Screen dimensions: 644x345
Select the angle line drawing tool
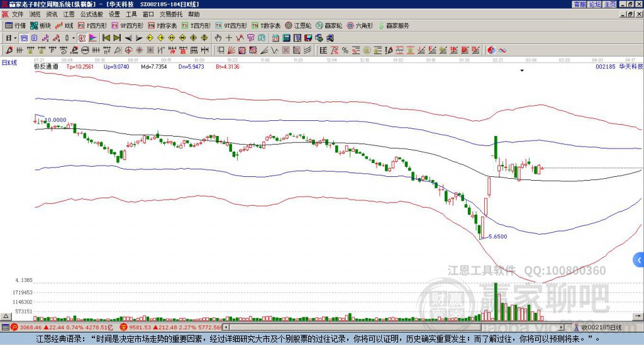(x=264, y=50)
